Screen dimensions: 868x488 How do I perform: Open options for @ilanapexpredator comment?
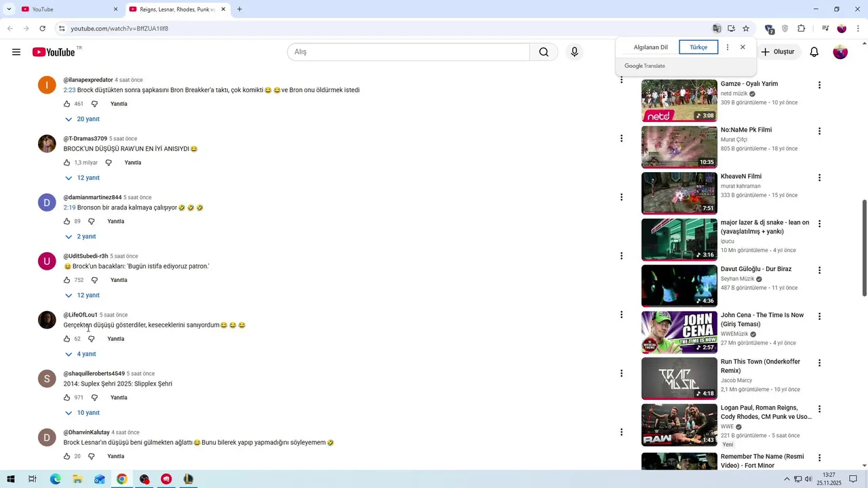pyautogui.click(x=621, y=80)
